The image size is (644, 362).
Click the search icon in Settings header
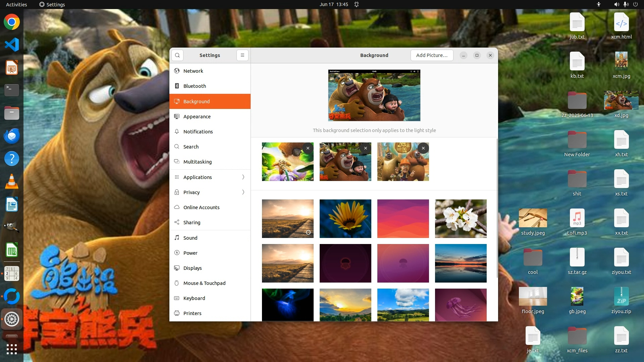[x=177, y=55]
